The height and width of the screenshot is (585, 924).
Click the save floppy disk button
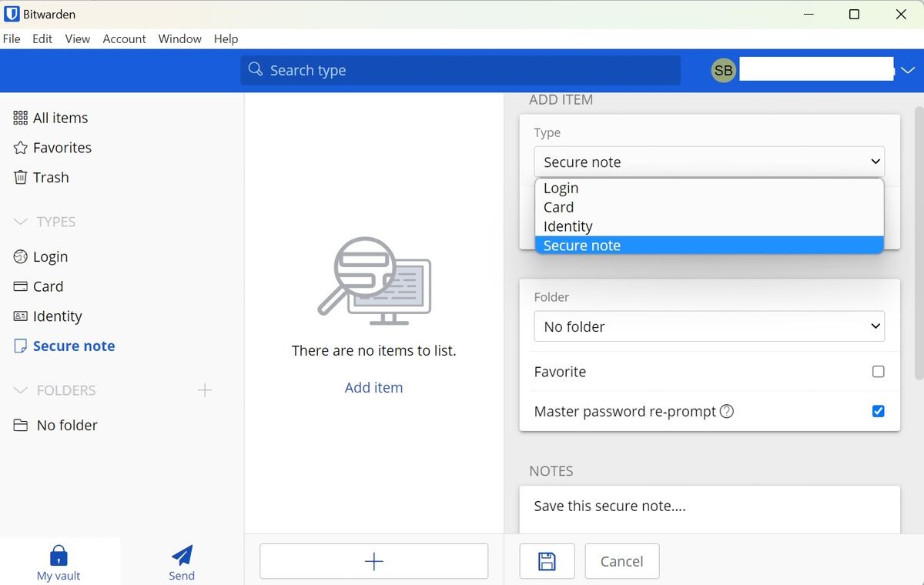click(547, 561)
